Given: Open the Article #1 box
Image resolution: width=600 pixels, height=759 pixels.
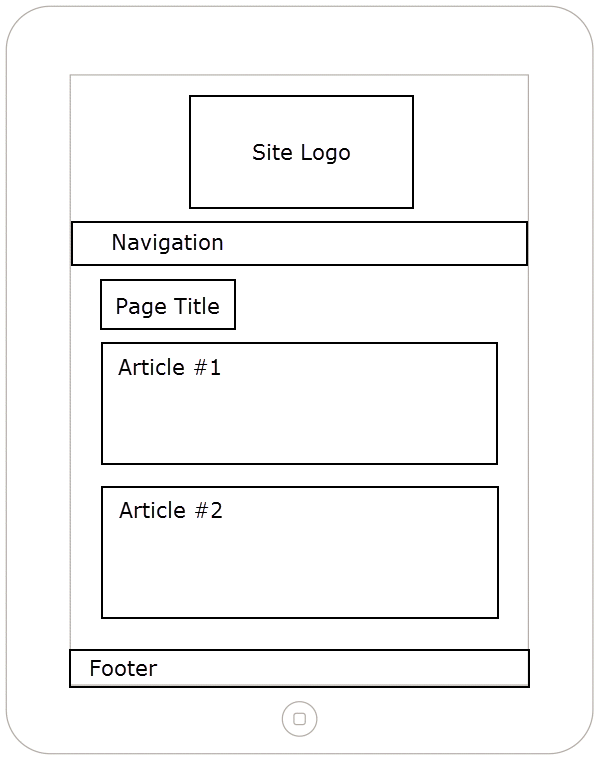Looking at the screenshot, I should pyautogui.click(x=299, y=404).
